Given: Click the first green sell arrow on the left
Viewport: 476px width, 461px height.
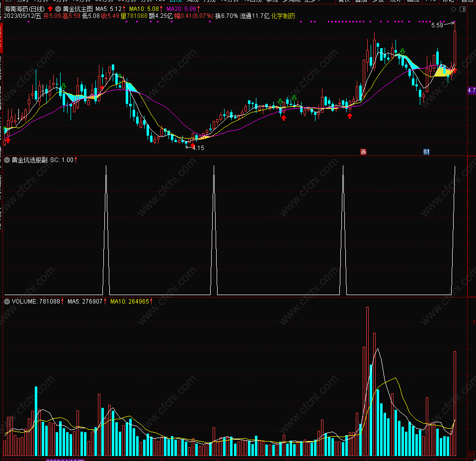Looking at the screenshot, I should [x=64, y=86].
